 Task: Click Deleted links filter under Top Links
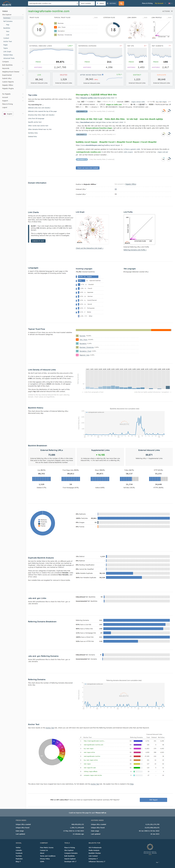(x=32, y=136)
